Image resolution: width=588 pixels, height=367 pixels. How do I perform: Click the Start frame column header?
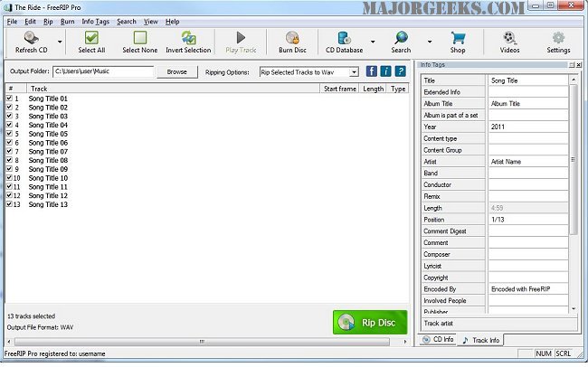[x=340, y=89]
